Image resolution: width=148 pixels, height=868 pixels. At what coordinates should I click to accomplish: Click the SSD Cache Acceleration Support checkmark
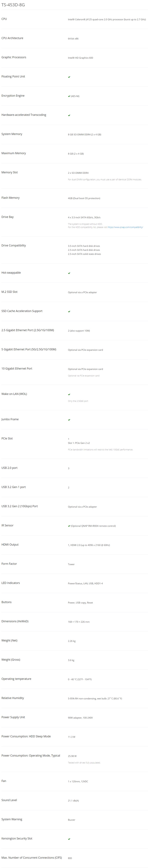[69, 311]
